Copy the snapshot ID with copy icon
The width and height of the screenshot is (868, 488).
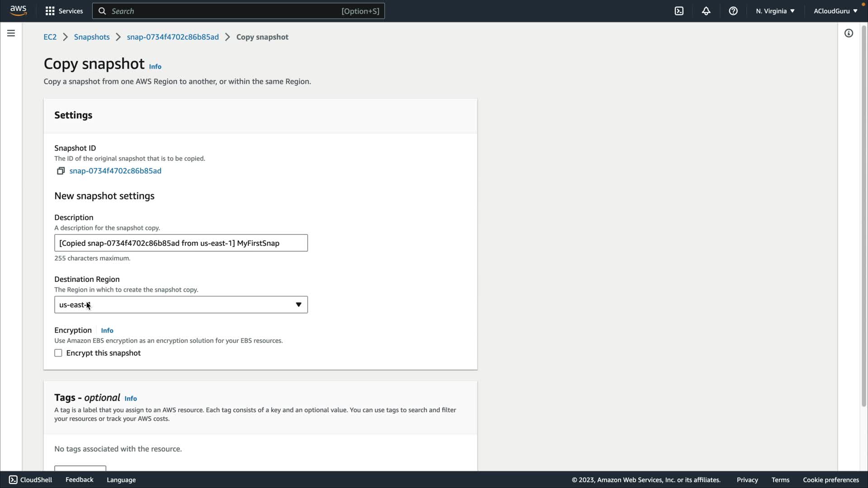tap(61, 171)
